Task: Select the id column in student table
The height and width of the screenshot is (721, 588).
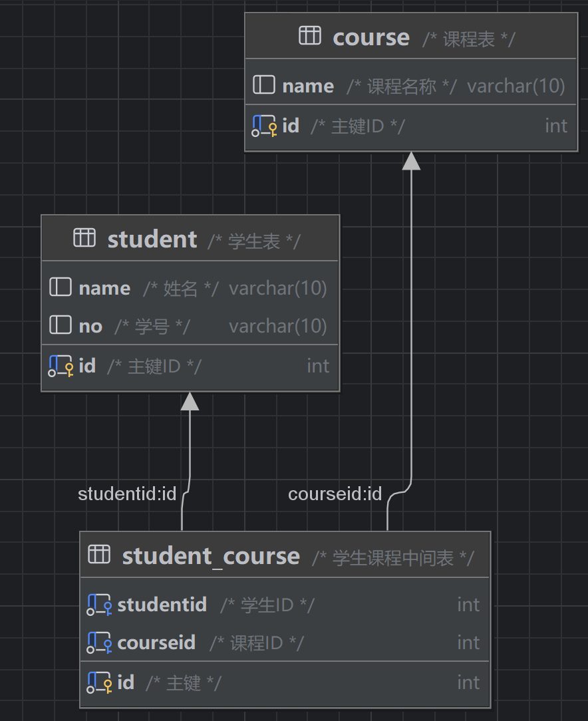Action: [x=190, y=366]
